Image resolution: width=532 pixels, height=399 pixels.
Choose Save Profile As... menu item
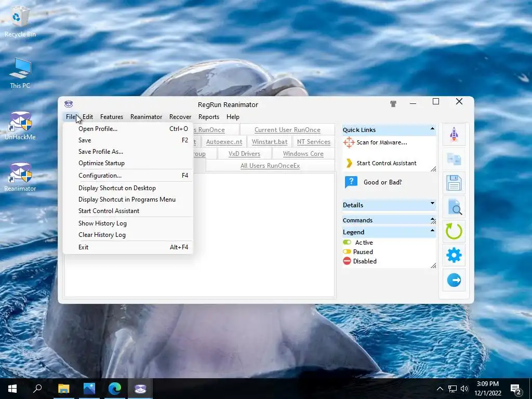128,152
